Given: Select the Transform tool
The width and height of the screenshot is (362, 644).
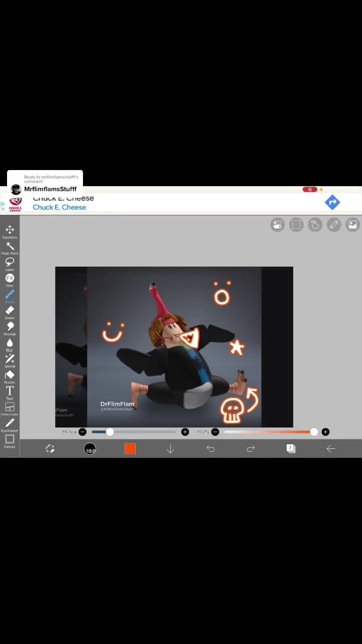Looking at the screenshot, I should pos(10,232).
